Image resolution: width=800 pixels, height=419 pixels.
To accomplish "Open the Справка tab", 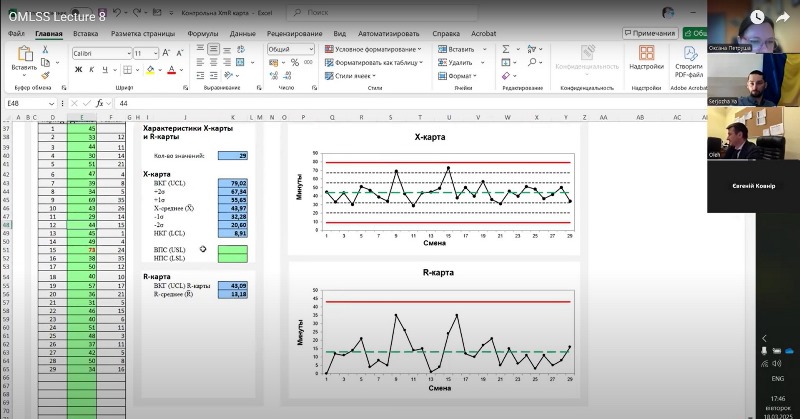I will pos(446,34).
